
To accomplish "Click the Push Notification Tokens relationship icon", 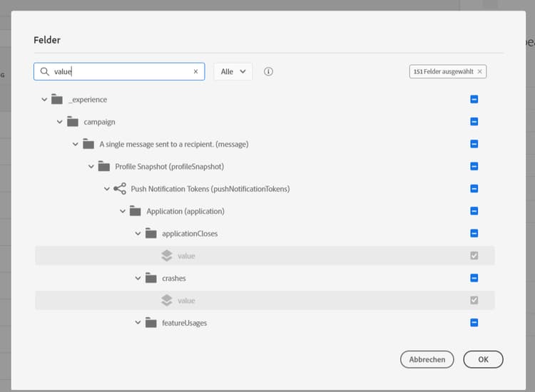I will tap(120, 189).
